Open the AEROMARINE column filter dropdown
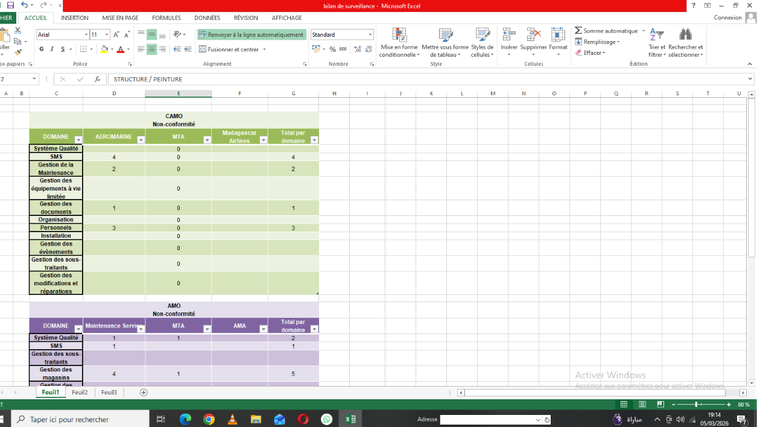Viewport: 760px width, 427px height. (140, 140)
